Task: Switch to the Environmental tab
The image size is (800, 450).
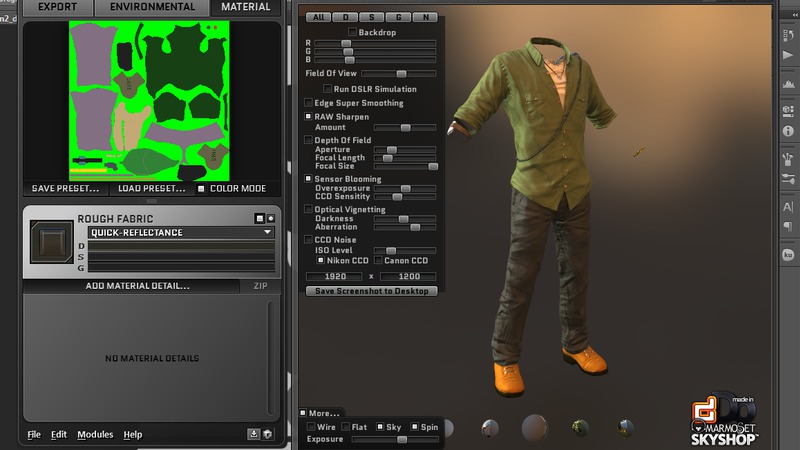Action: (151, 7)
